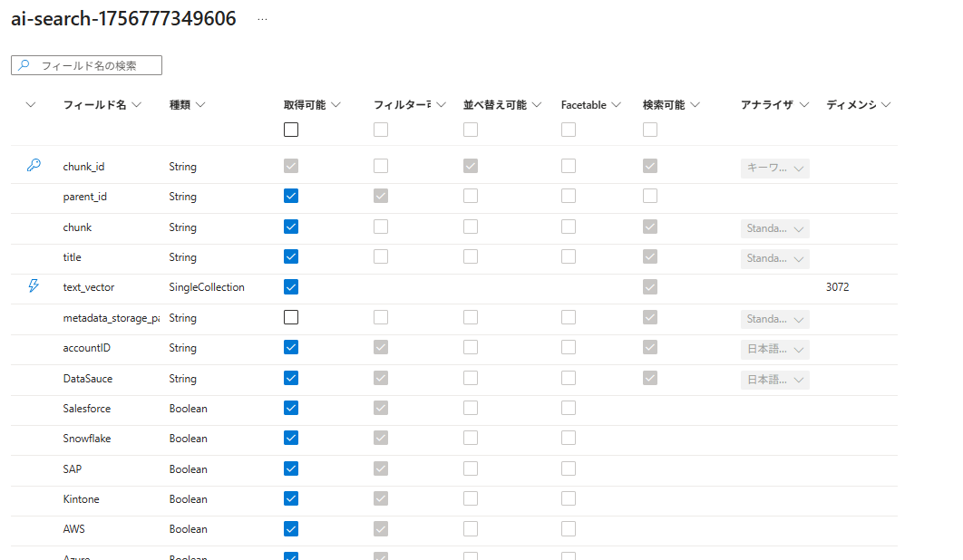Viewport: 963px width, 560px height.
Task: Uncheck retrievable for Kintone
Action: (291, 498)
